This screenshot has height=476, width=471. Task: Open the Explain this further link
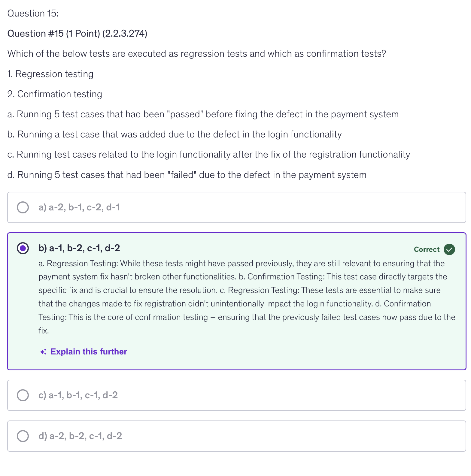point(89,352)
